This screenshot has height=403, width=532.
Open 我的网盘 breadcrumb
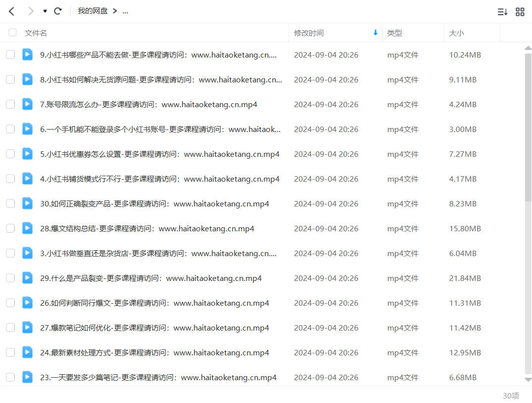click(92, 11)
